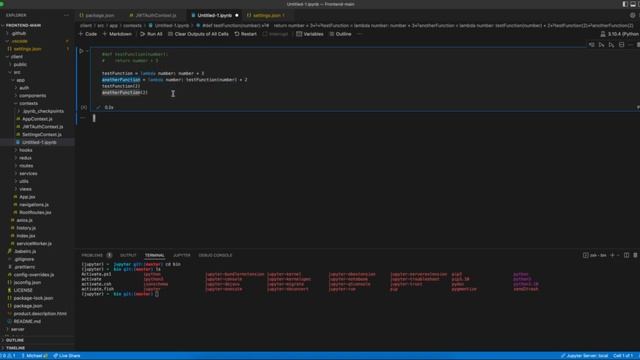Screen dimensions: 640x360
Task: Select the 3.10.4 Python kernel picker
Action: pyautogui.click(x=620, y=34)
